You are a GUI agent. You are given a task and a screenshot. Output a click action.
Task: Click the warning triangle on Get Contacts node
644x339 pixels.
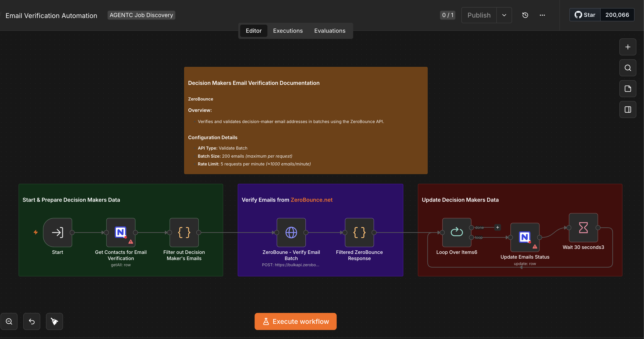131,242
